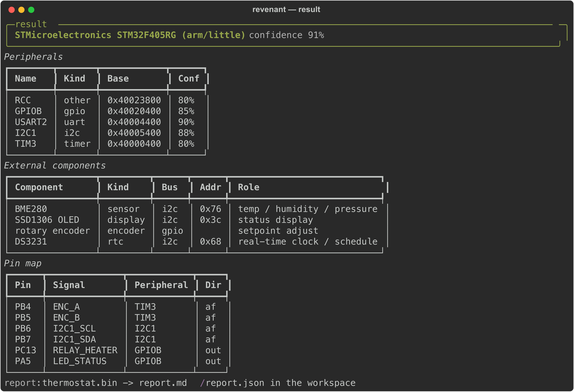Screen dimensions: 574x392
Task: Select pin "PB5"
Action: tap(23, 318)
